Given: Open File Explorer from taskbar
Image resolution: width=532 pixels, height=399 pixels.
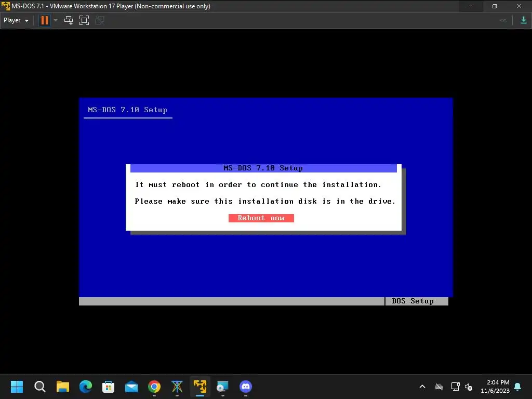Looking at the screenshot, I should (x=62, y=387).
